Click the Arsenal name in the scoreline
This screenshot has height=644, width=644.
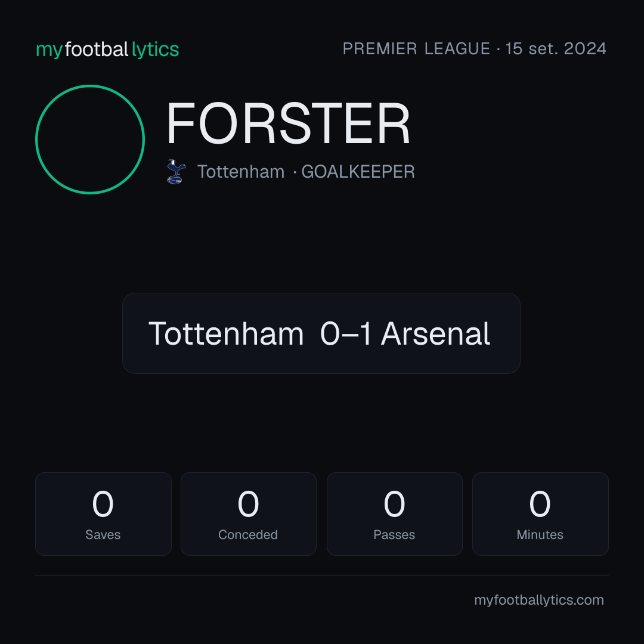click(x=435, y=333)
